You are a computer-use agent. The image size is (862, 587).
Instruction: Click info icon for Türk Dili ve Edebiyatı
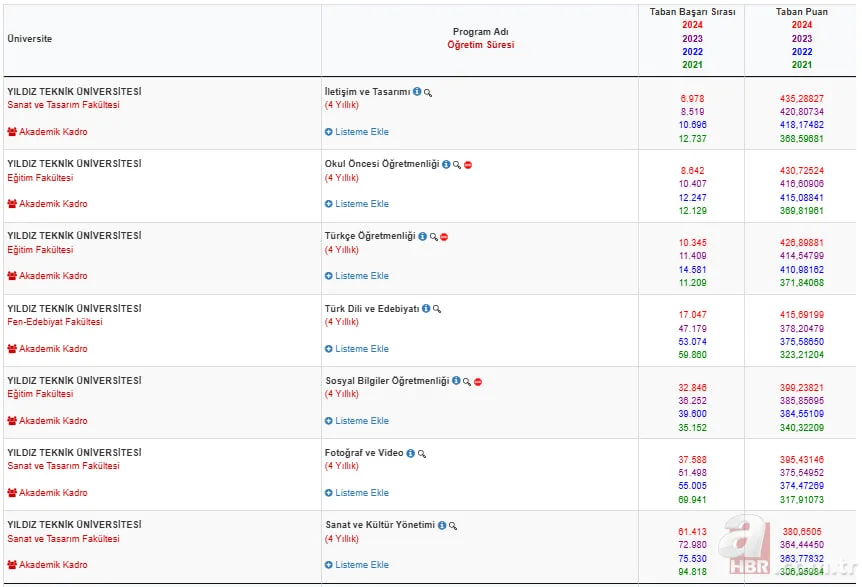coord(426,309)
